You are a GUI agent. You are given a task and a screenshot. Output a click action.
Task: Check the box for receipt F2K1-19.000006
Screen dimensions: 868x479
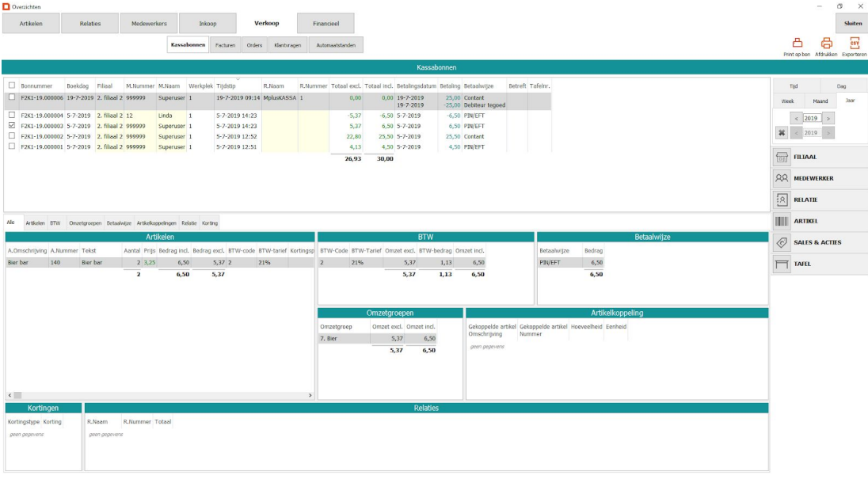pyautogui.click(x=12, y=97)
